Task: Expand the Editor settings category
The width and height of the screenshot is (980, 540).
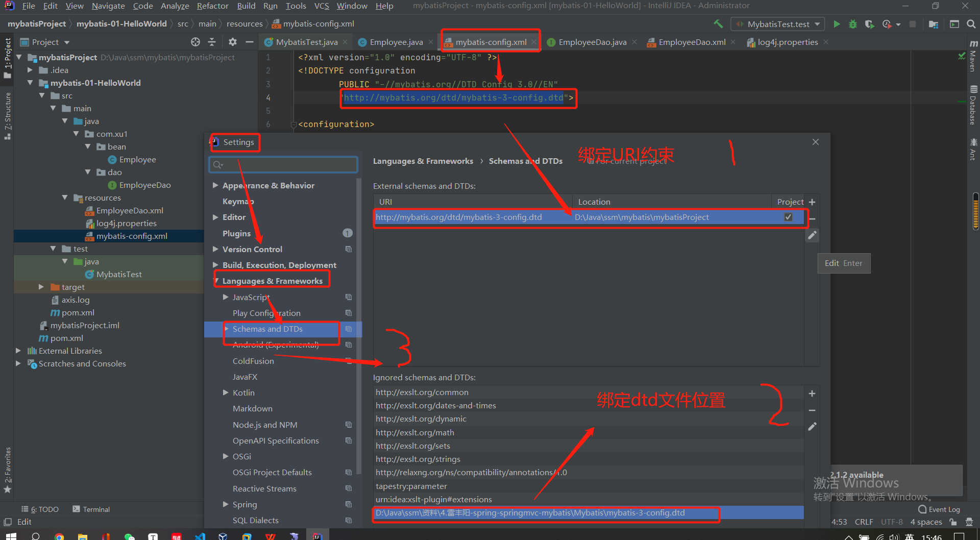Action: pos(215,217)
